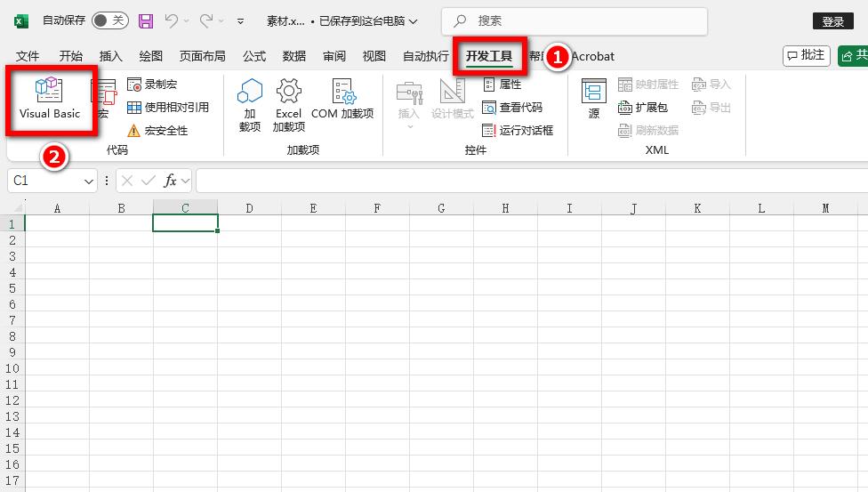Click View Code (查看代码)

[x=512, y=107]
